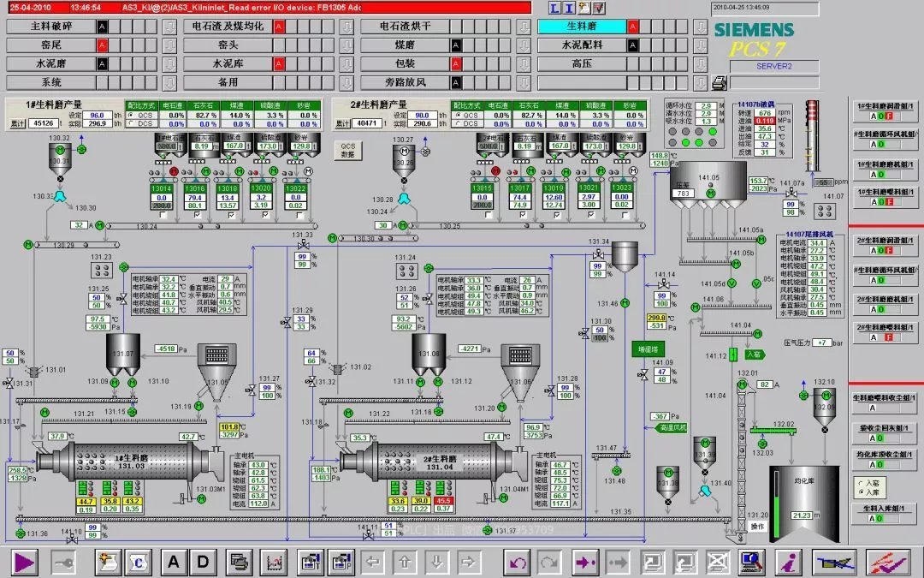
Task: Open the trend chart icon in toolbar
Action: pos(275,562)
